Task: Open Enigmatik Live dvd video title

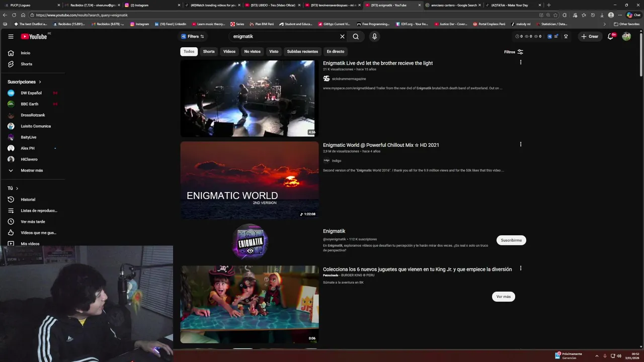Action: pyautogui.click(x=378, y=63)
